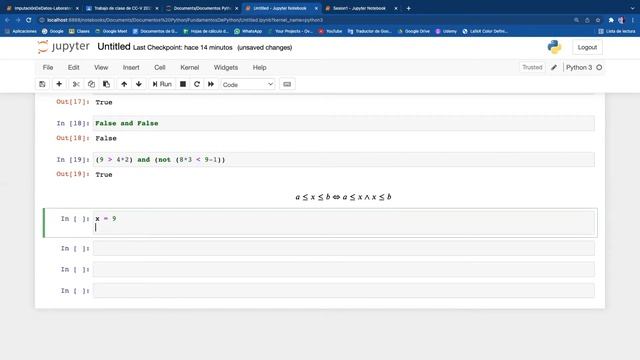Select the last empty code cell

click(x=344, y=291)
